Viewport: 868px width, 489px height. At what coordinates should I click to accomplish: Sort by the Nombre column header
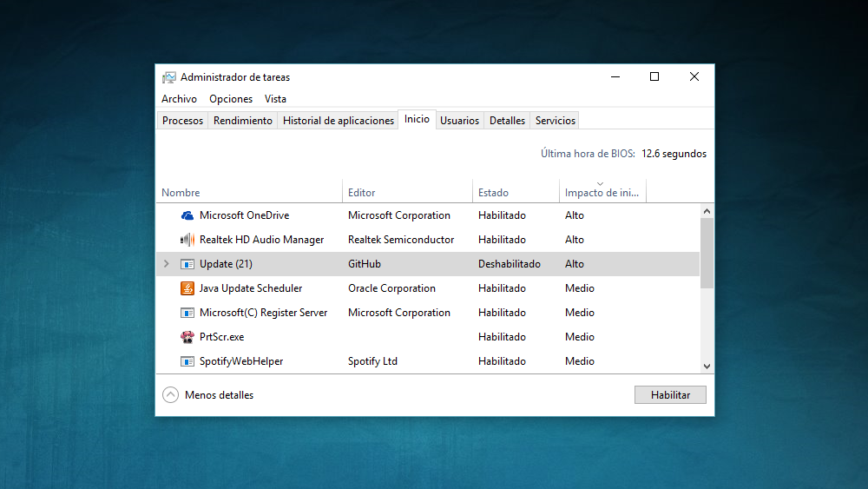(249, 192)
